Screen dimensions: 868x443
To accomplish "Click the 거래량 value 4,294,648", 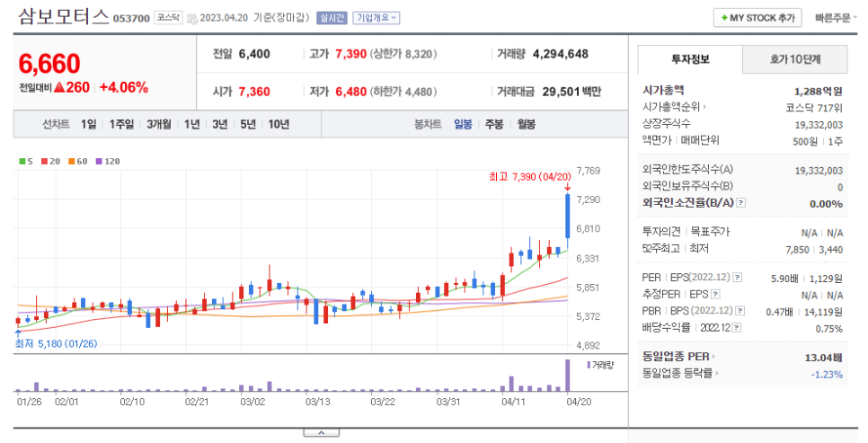I will point(560,54).
